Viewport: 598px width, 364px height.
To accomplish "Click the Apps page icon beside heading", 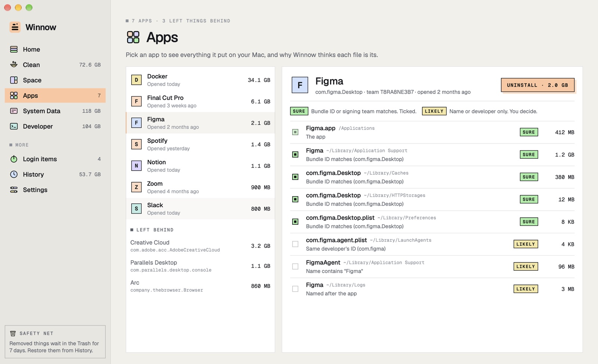I will pyautogui.click(x=133, y=37).
